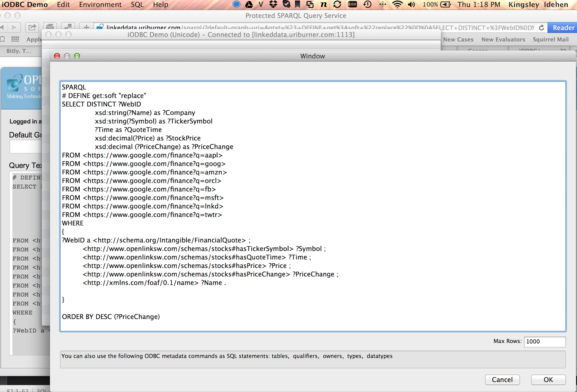Click the Cancel button
Viewport: 577px width, 392px height.
click(x=502, y=379)
